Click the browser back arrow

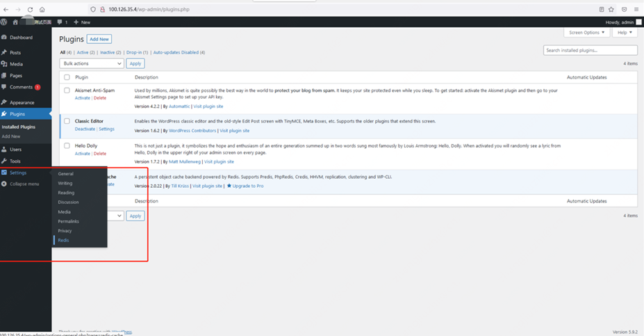(6, 10)
